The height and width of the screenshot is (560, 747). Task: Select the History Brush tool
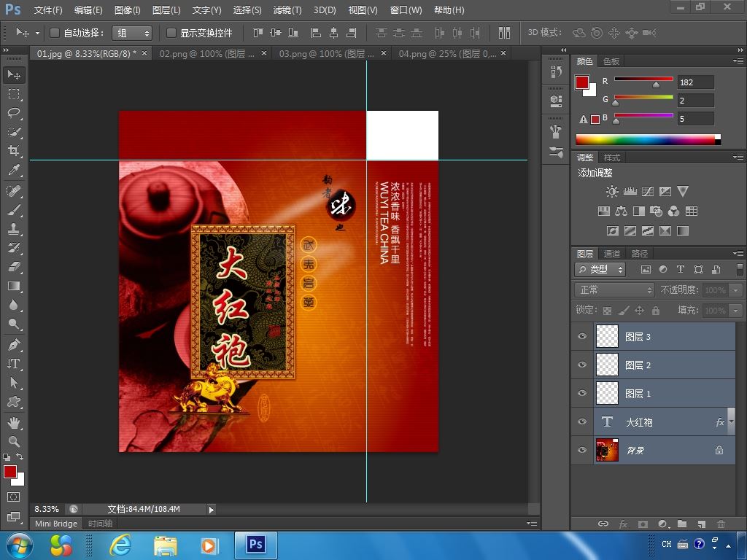14,248
